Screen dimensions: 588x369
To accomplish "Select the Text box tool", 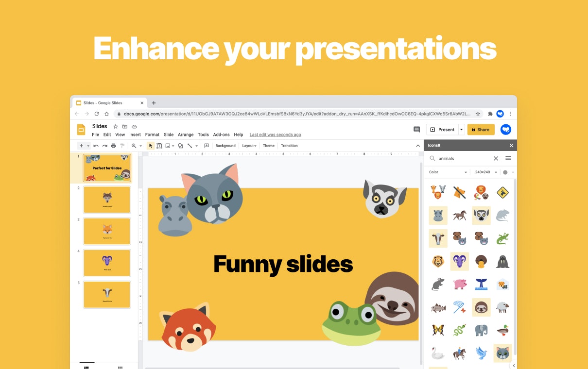I will pyautogui.click(x=159, y=146).
